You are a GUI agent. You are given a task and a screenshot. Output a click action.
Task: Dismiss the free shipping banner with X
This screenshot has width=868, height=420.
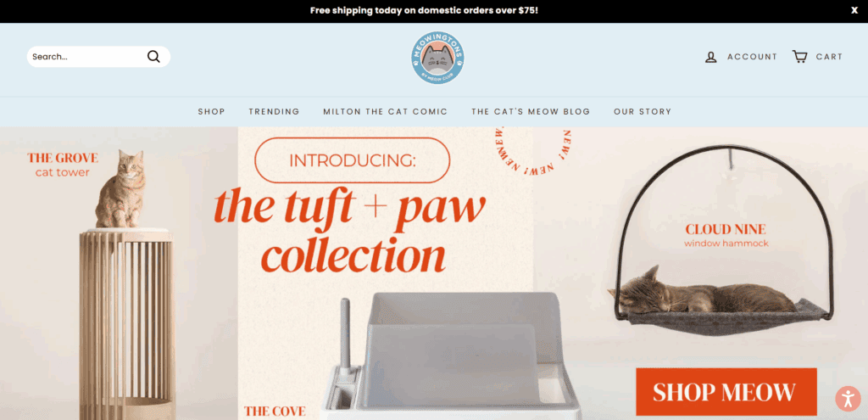click(x=854, y=10)
